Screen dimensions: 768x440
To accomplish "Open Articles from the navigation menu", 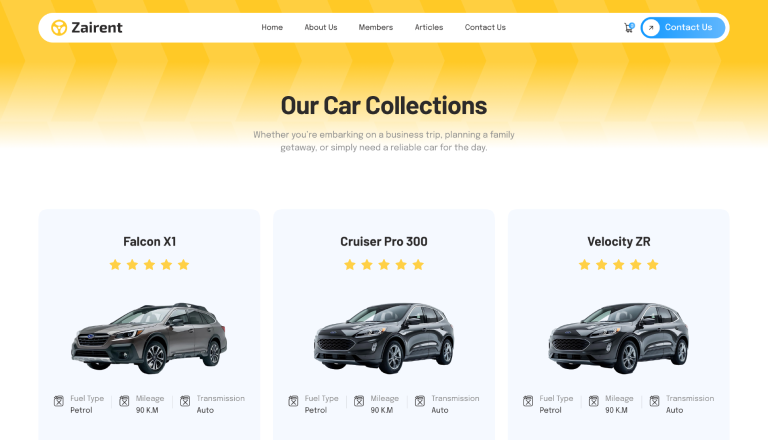I will point(429,27).
